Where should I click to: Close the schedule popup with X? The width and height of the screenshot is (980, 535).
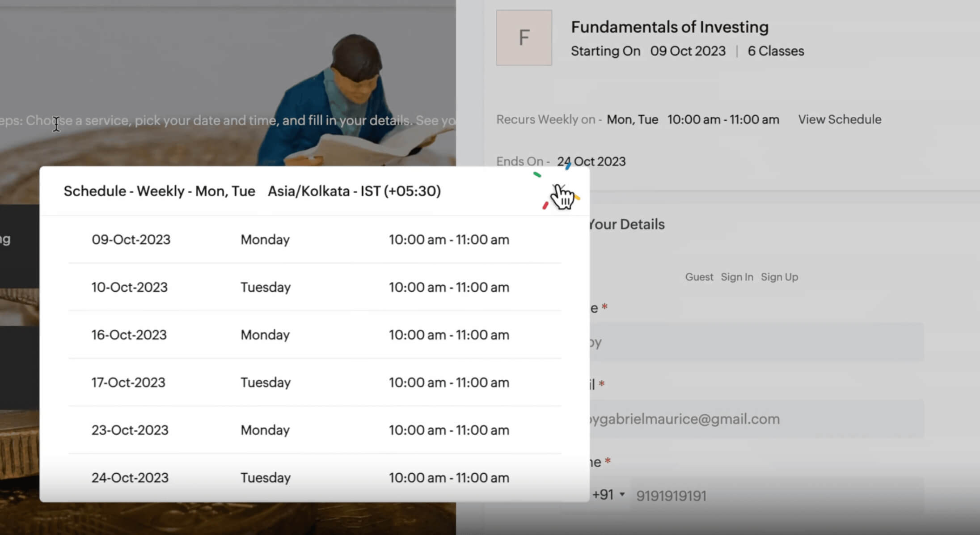[558, 191]
